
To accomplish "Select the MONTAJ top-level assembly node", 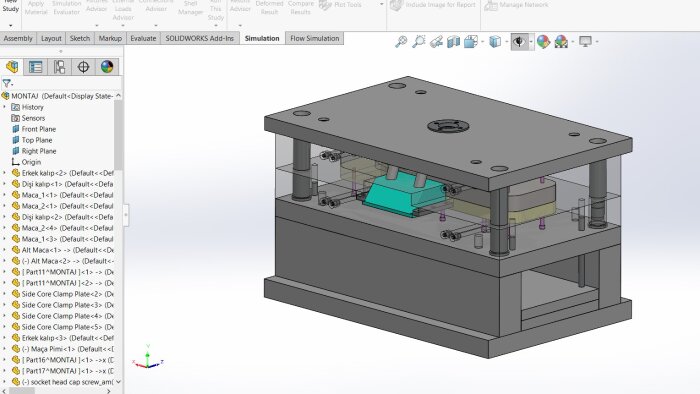I will [x=57, y=96].
